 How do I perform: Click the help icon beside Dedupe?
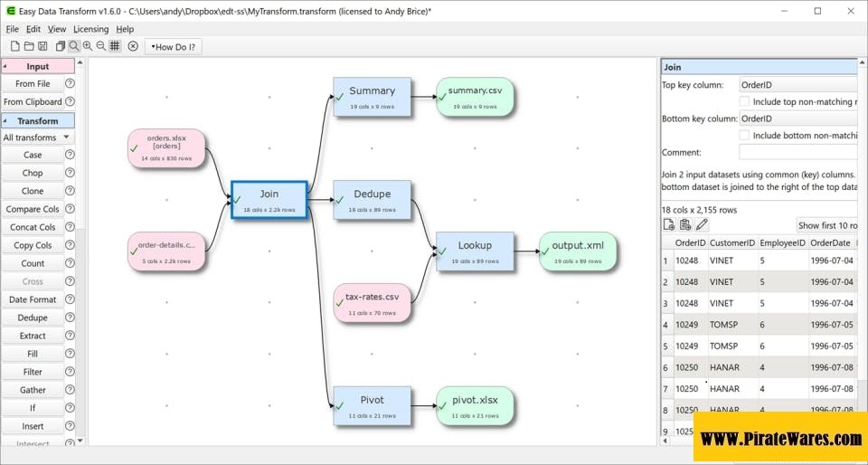(70, 318)
